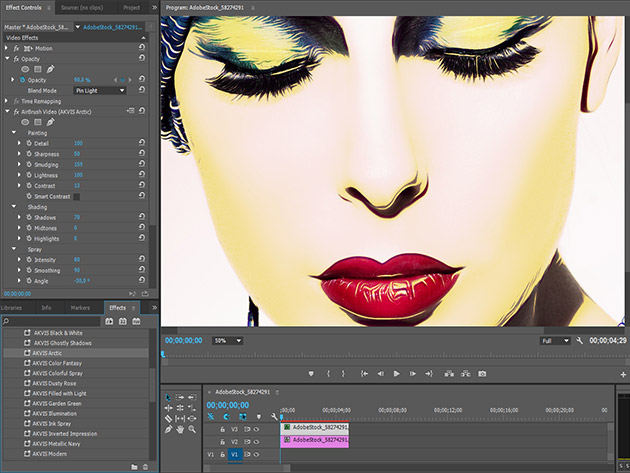Open the 50% zoom level dropdown
Image resolution: width=630 pixels, height=473 pixels.
[x=228, y=341]
